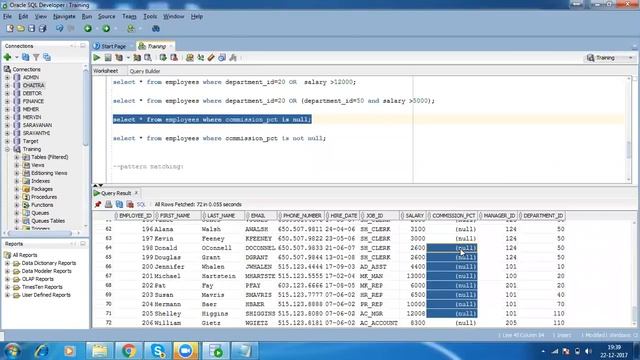Viewport: 640px width, 360px height.
Task: Click the Refresh icon in Query Result toolbar
Action: 119,204
